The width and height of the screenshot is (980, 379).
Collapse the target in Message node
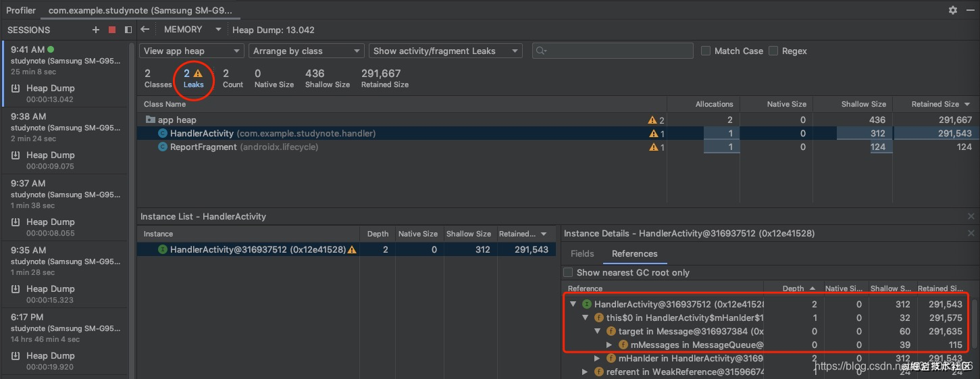coord(598,331)
